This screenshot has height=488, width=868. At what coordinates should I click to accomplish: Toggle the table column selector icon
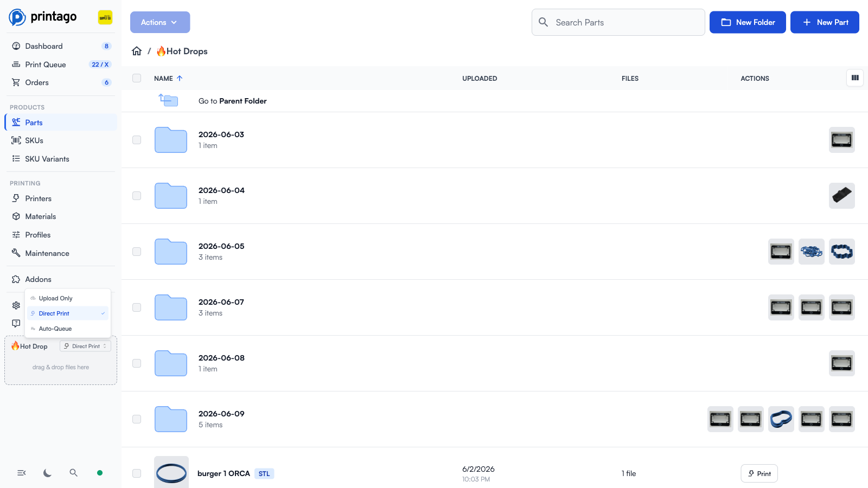[855, 78]
